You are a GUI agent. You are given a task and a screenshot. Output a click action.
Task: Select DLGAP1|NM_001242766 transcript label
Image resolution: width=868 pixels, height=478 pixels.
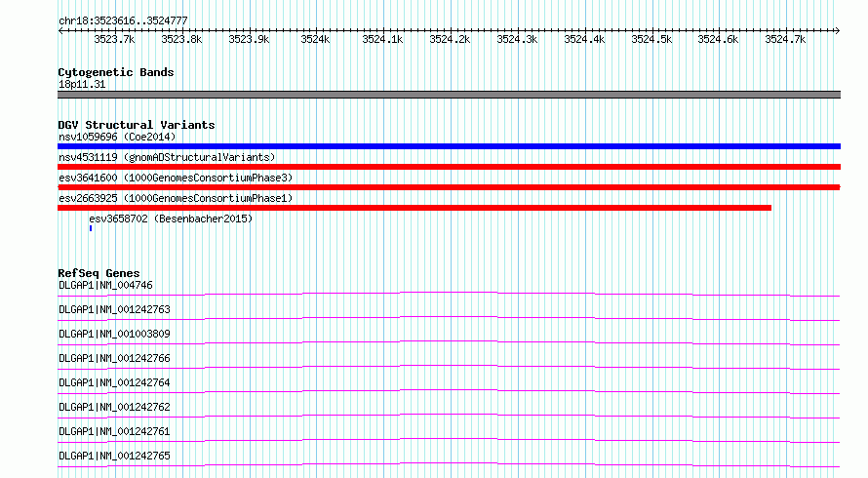click(114, 358)
